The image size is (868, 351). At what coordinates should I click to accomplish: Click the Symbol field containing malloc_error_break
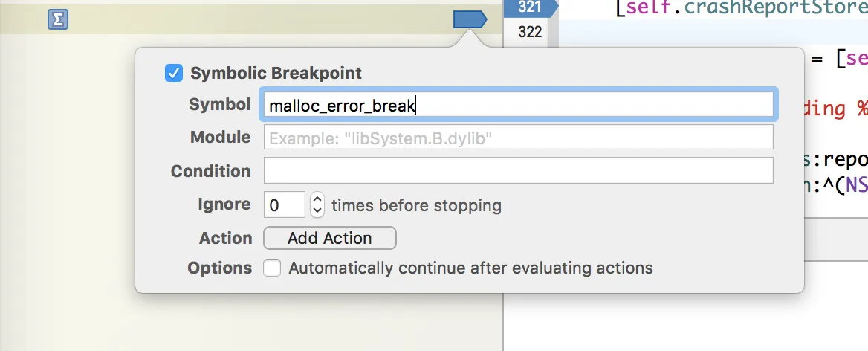518,105
